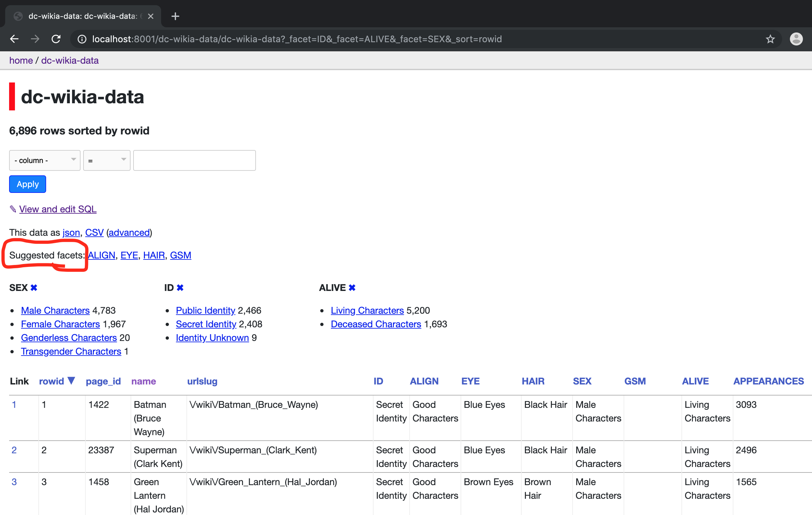
Task: Remove the ID facet with its X
Action: (180, 287)
